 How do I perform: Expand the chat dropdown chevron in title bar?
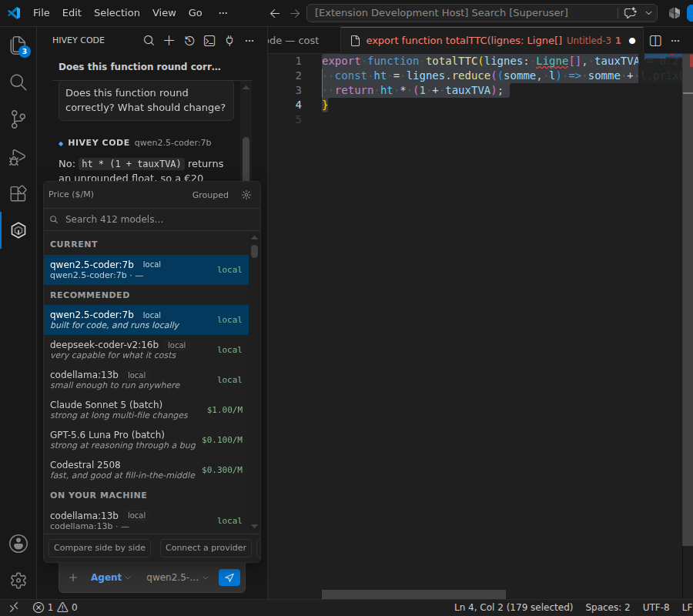649,13
